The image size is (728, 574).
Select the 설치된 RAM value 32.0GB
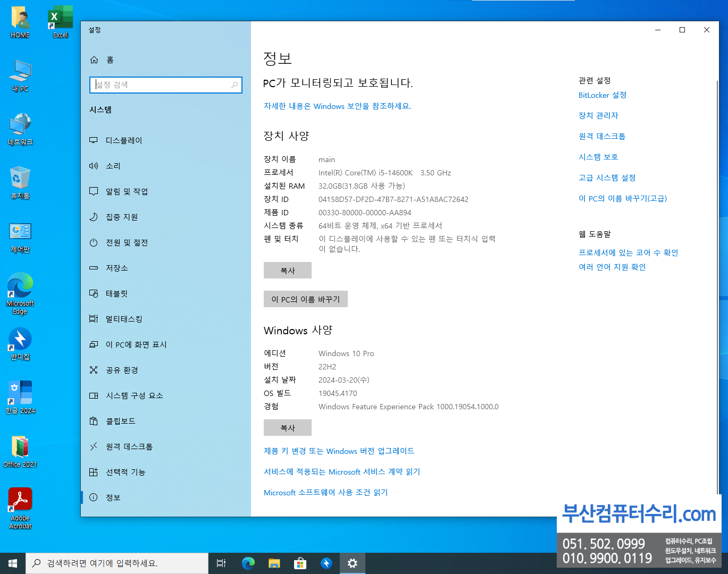click(x=362, y=186)
